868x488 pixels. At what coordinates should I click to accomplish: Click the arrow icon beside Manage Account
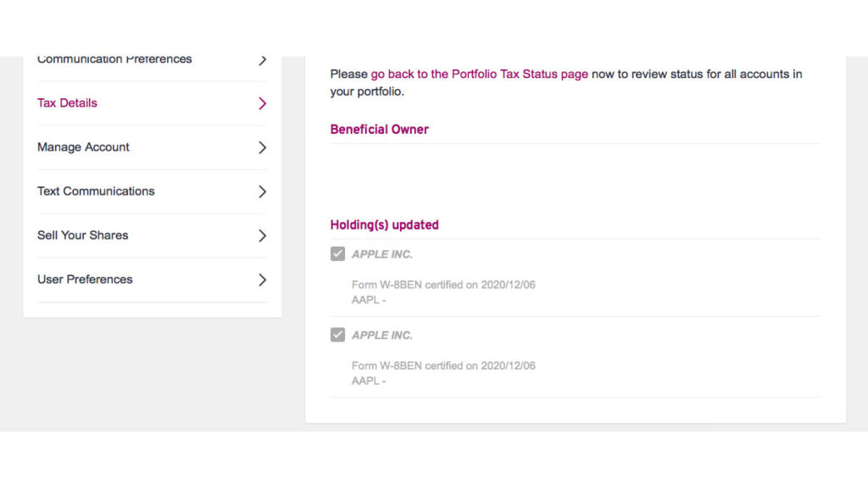[263, 147]
